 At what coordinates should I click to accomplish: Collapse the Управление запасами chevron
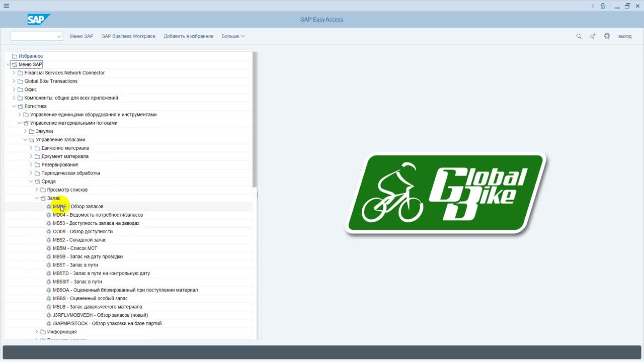[x=25, y=140]
